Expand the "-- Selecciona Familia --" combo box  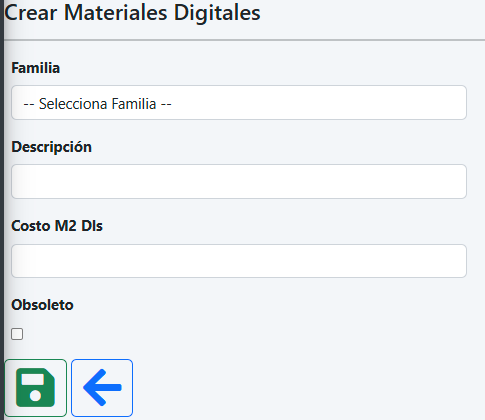click(x=239, y=103)
